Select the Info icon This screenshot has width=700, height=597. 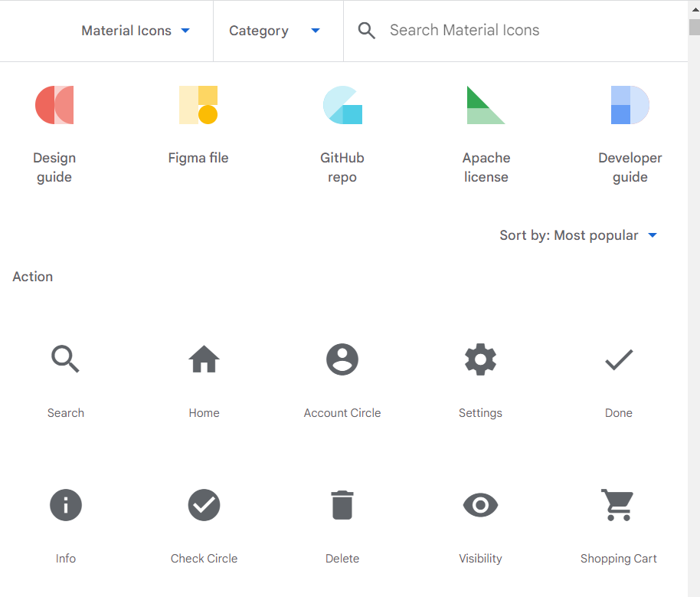point(66,505)
